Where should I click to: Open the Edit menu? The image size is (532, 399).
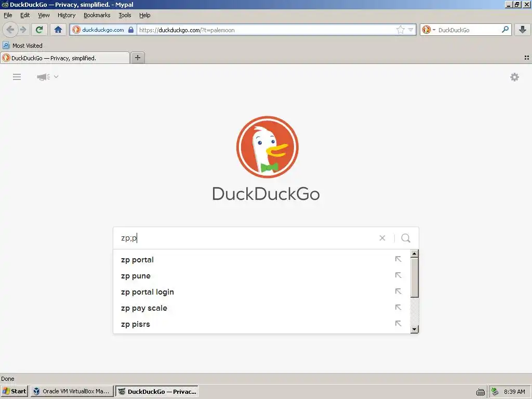pyautogui.click(x=25, y=15)
